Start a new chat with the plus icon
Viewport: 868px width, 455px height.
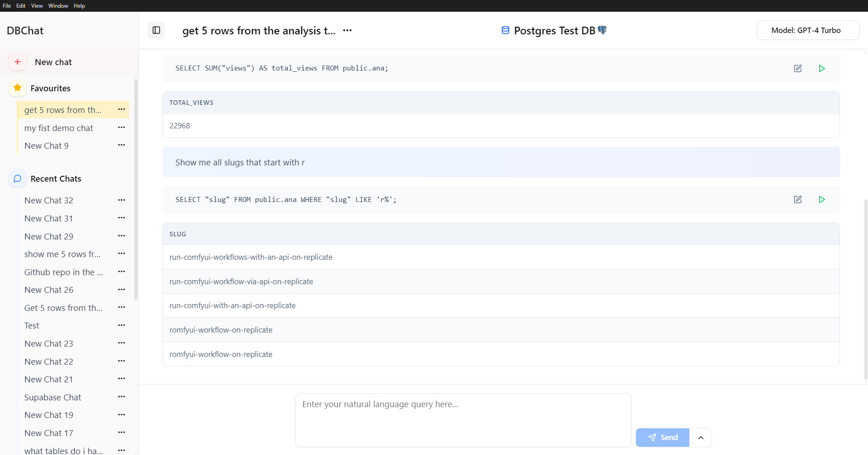point(17,62)
